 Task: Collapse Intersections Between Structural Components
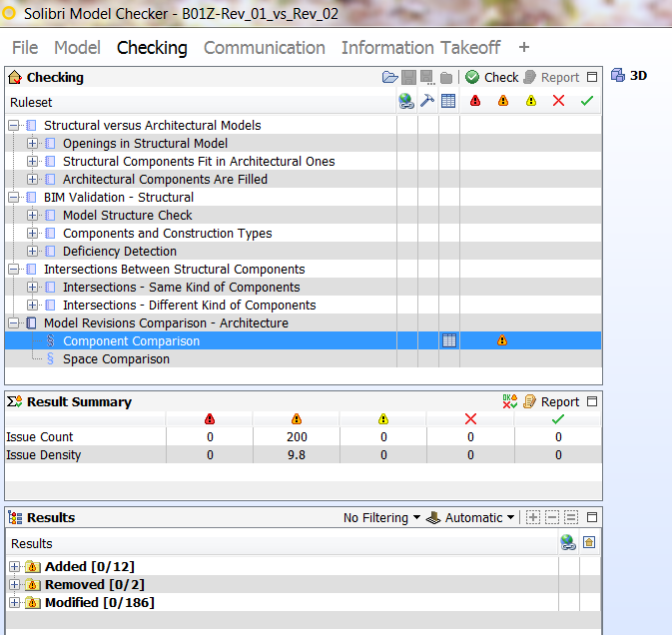[x=14, y=270]
